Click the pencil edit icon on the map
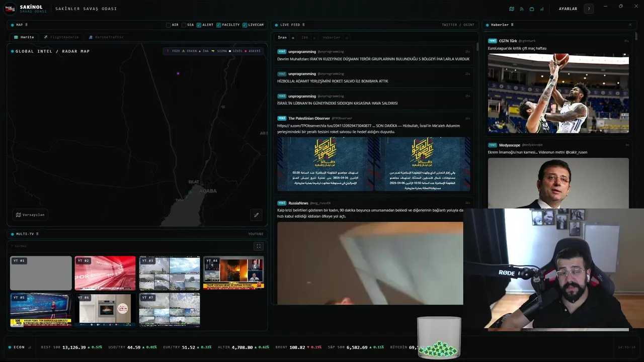644x362 pixels. tap(256, 215)
